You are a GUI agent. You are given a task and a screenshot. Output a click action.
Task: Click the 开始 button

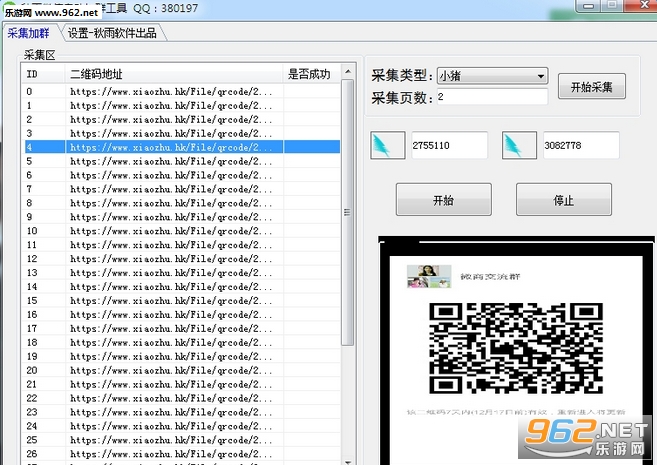pos(444,200)
